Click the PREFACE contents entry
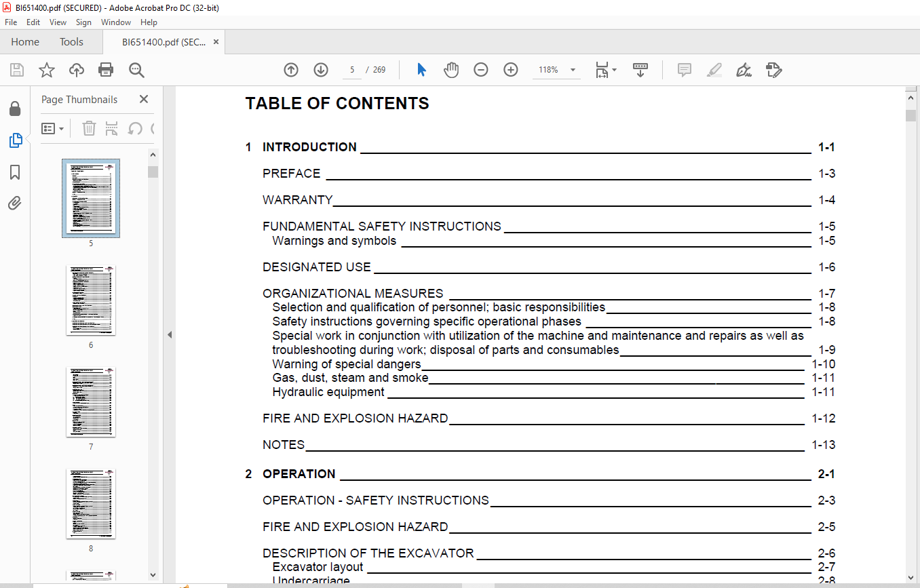 (x=549, y=174)
